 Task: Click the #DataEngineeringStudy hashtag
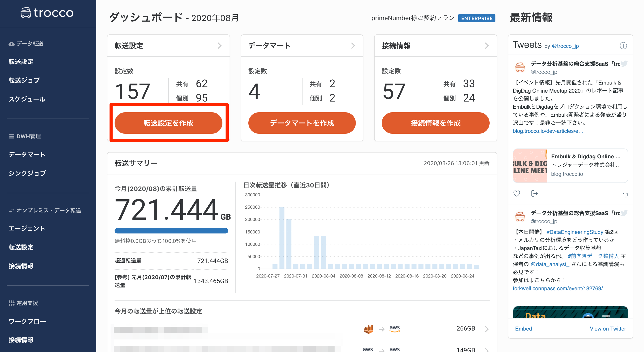(574, 232)
